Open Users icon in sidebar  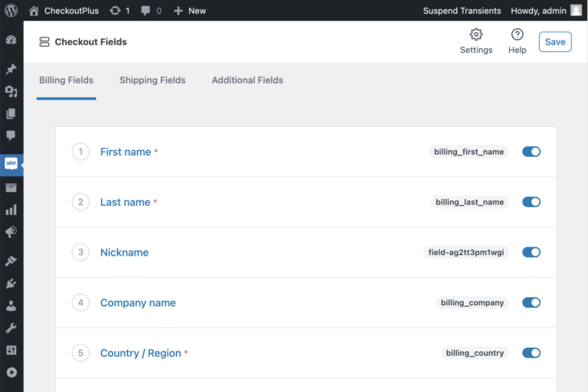click(x=11, y=305)
